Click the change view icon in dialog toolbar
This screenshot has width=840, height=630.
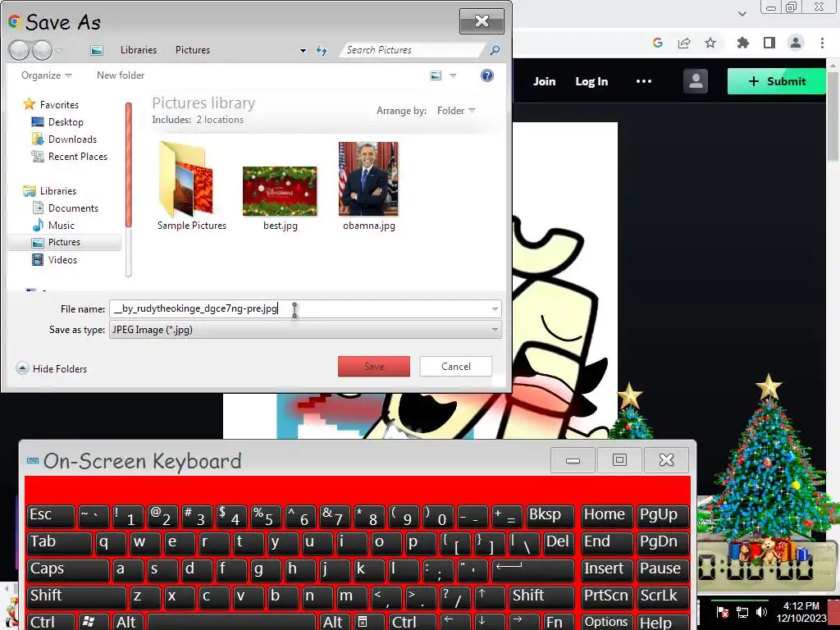(436, 75)
